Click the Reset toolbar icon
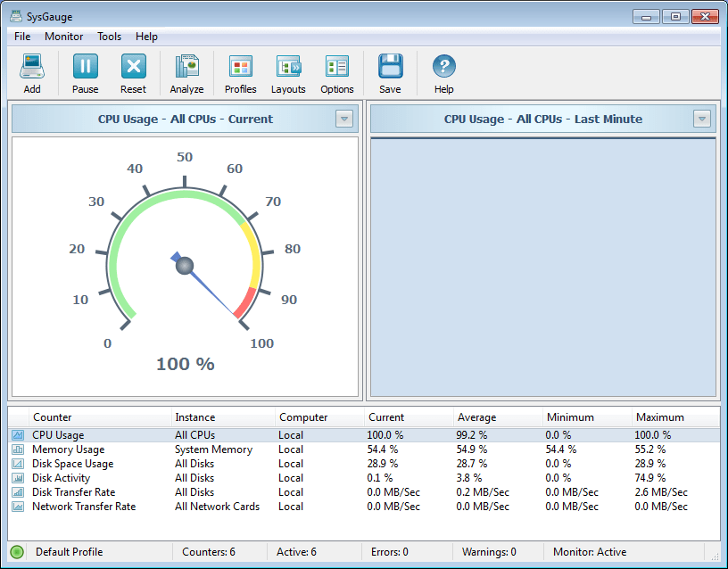Viewport: 728px width, 569px height. pyautogui.click(x=134, y=66)
